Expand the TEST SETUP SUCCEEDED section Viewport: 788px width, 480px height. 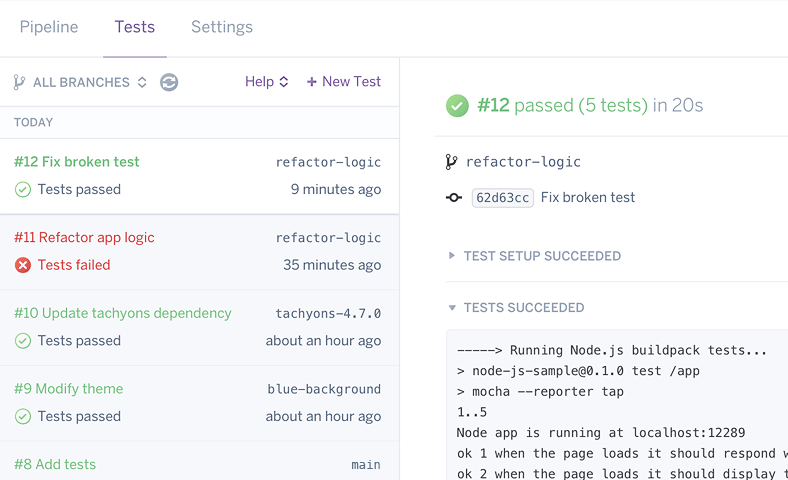coord(535,256)
